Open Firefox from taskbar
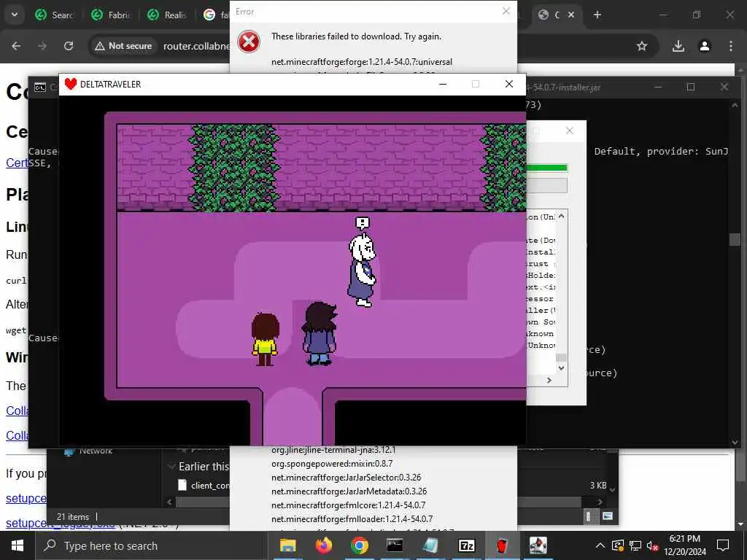The height and width of the screenshot is (560, 747). [324, 545]
